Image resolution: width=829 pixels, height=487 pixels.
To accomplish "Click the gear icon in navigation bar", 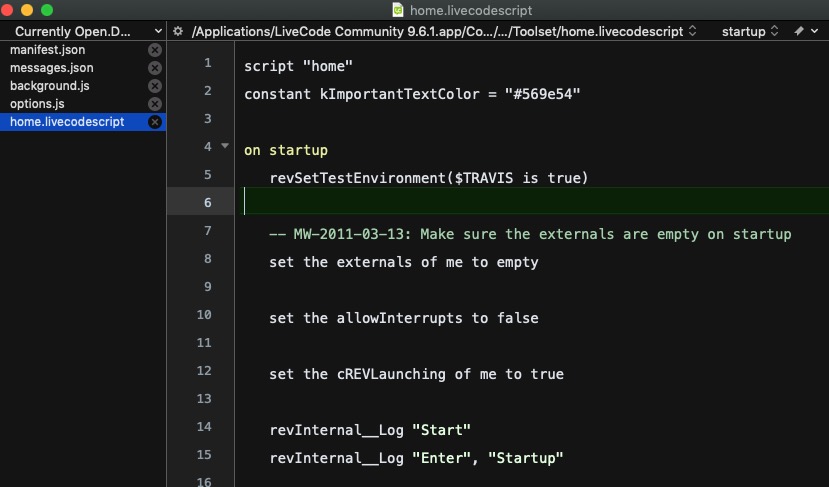I will point(178,31).
